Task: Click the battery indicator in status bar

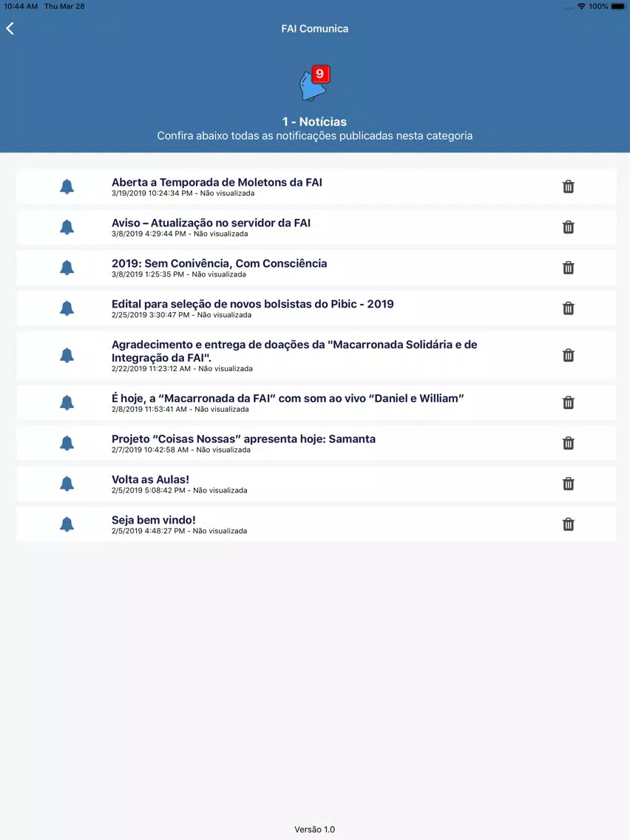Action: pyautogui.click(x=618, y=6)
